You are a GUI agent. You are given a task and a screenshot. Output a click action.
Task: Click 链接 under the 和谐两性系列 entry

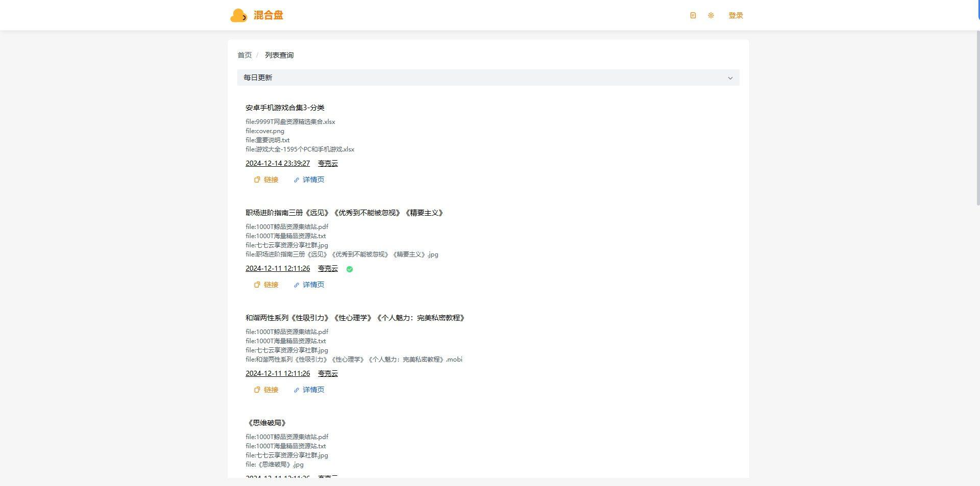tap(270, 390)
